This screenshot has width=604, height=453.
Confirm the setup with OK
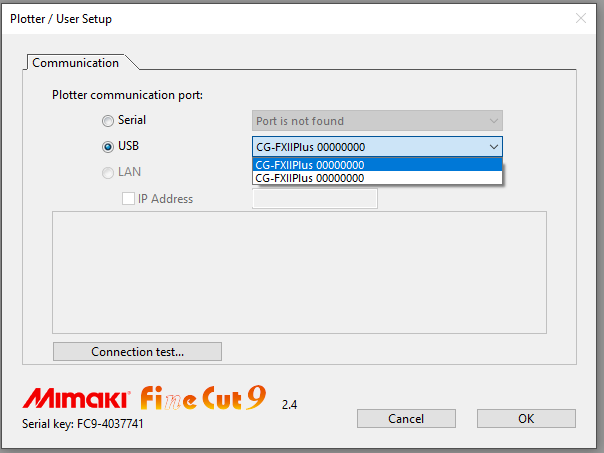coord(526,418)
